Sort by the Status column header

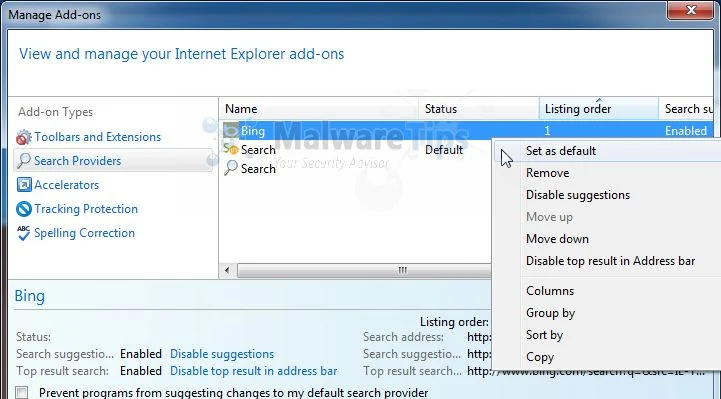click(479, 109)
